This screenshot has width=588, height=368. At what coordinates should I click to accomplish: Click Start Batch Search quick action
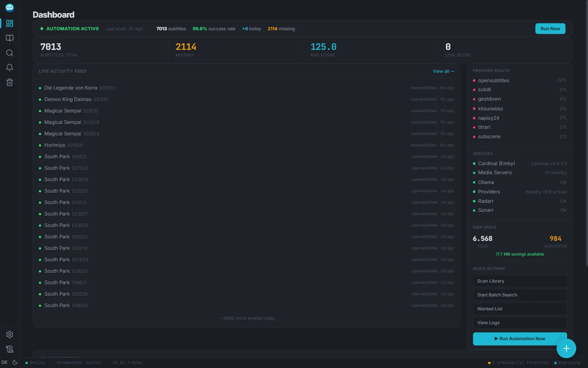pos(520,295)
